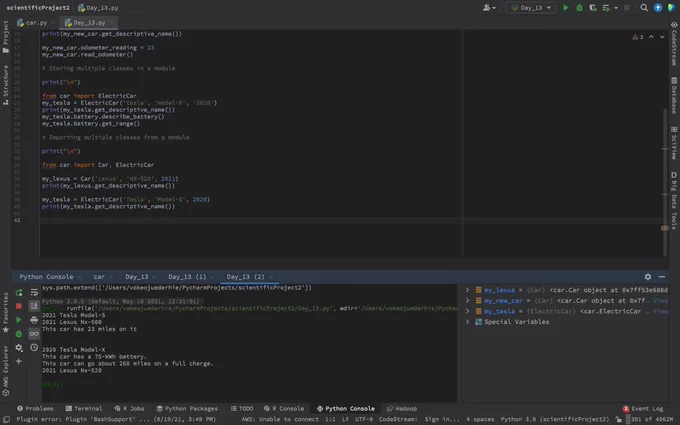Open the Terminal tool window
This screenshot has width=680, height=425.
(x=84, y=409)
